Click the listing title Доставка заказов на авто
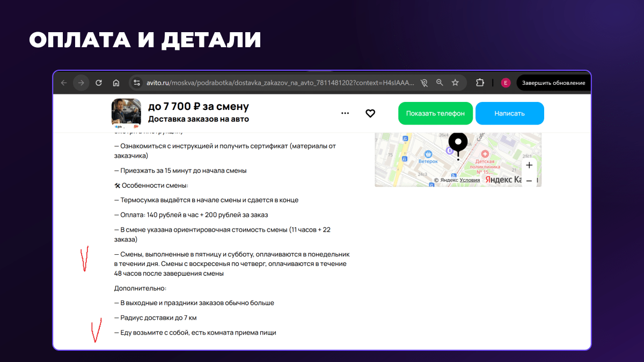This screenshot has width=644, height=362. [199, 119]
